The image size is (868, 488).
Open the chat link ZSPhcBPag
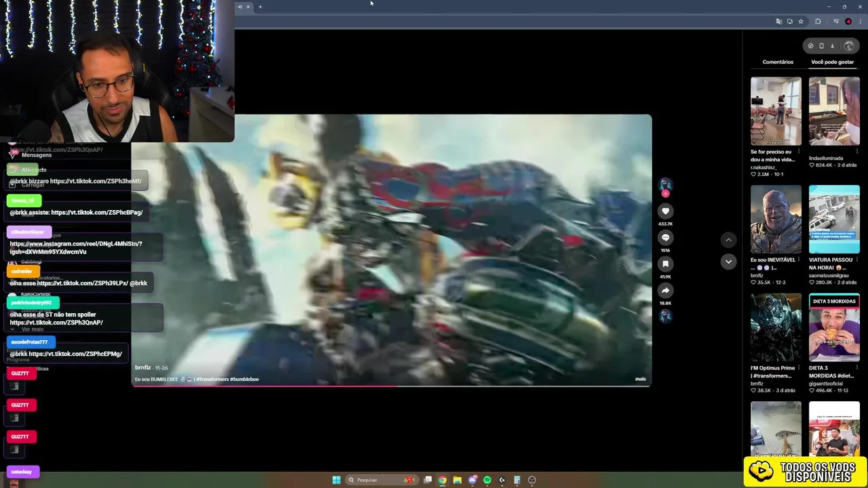[96, 212]
